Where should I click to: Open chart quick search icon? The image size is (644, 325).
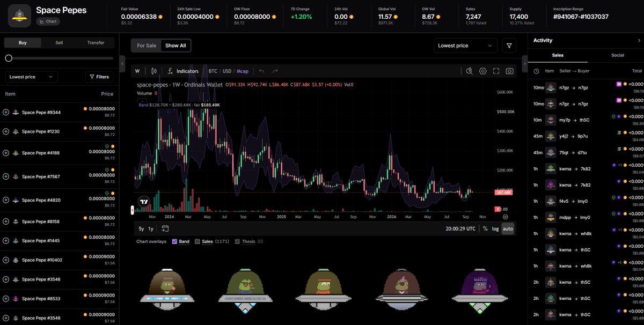click(x=469, y=71)
